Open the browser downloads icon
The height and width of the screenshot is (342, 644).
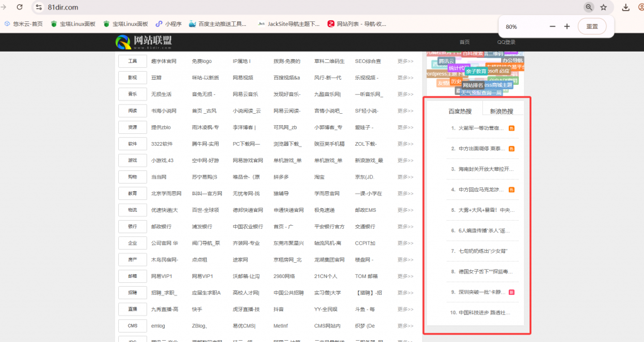click(x=626, y=7)
